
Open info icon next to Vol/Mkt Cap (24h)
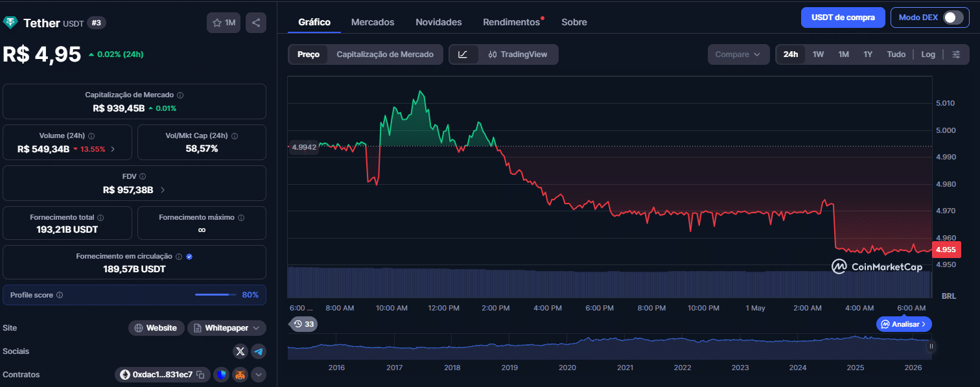(235, 136)
